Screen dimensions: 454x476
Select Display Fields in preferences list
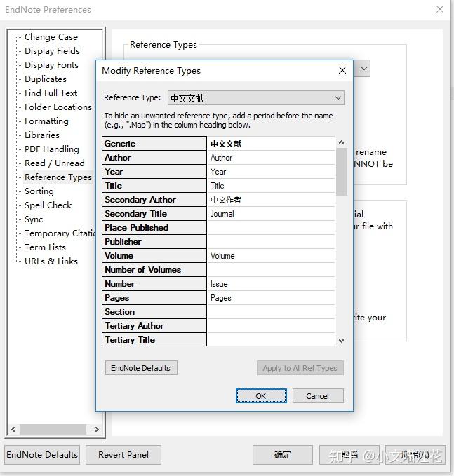pyautogui.click(x=52, y=51)
